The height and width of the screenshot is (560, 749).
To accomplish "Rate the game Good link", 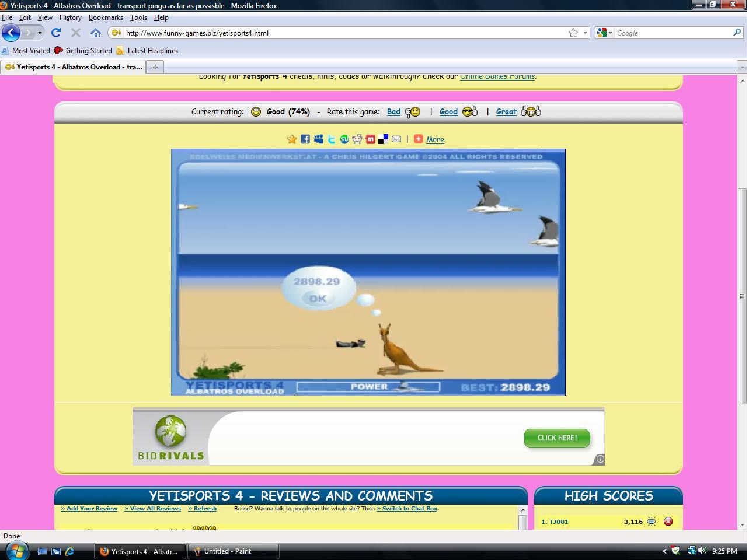I will (x=448, y=111).
